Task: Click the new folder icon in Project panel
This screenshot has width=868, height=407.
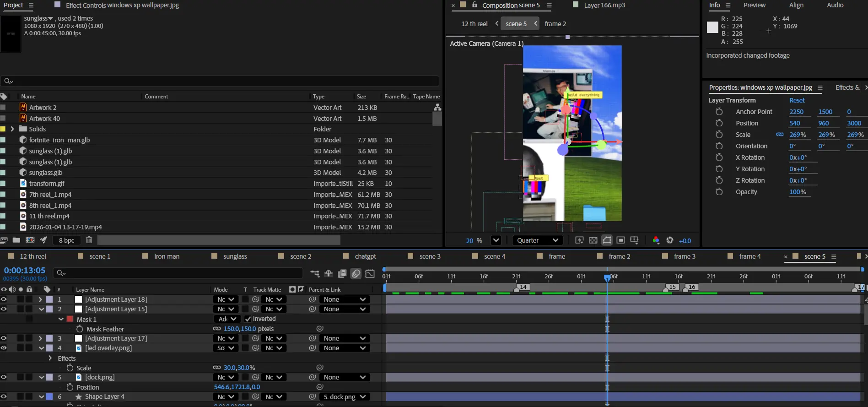Action: coord(16,240)
